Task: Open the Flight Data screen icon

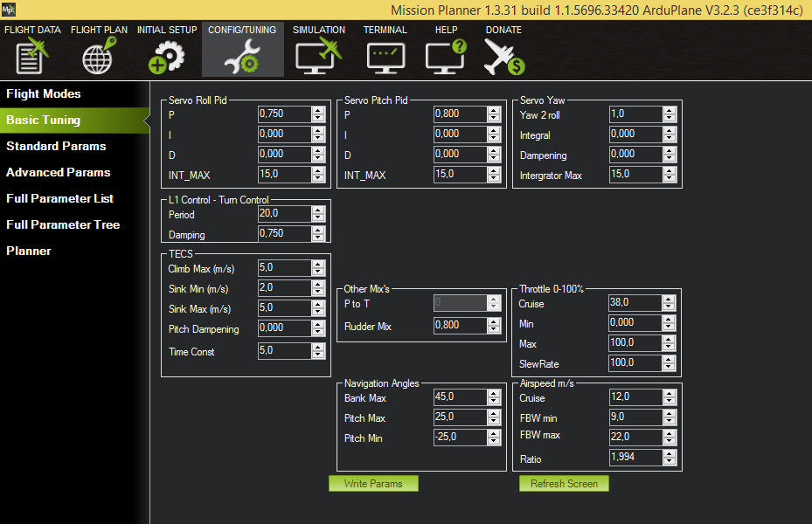Action: [x=32, y=56]
